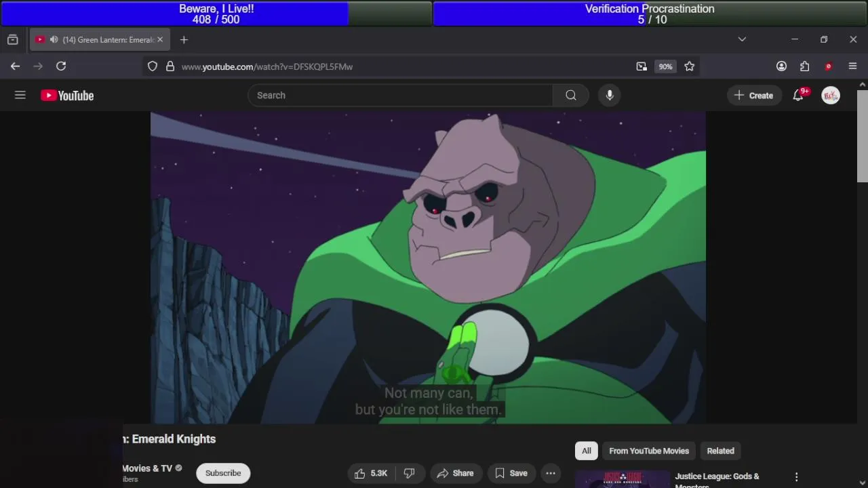
Task: Reload the current page
Action: click(61, 66)
